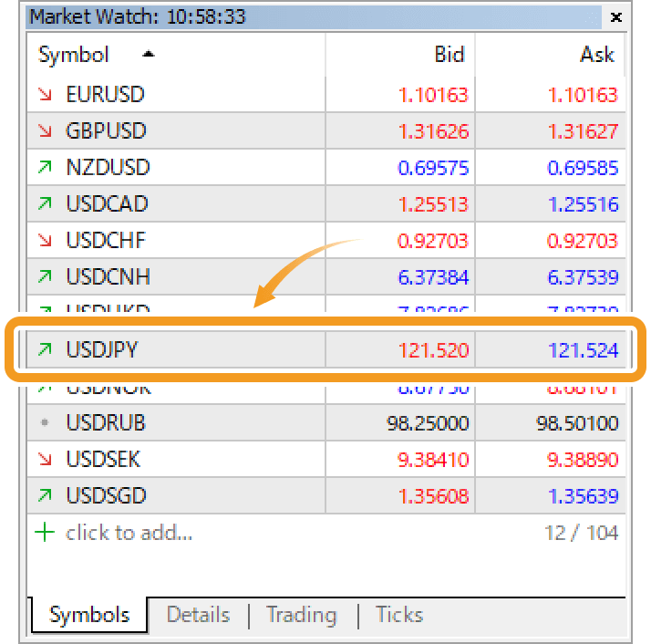This screenshot has width=651, height=644.
Task: Click the USDCHF red down-arrow icon
Action: 45,240
